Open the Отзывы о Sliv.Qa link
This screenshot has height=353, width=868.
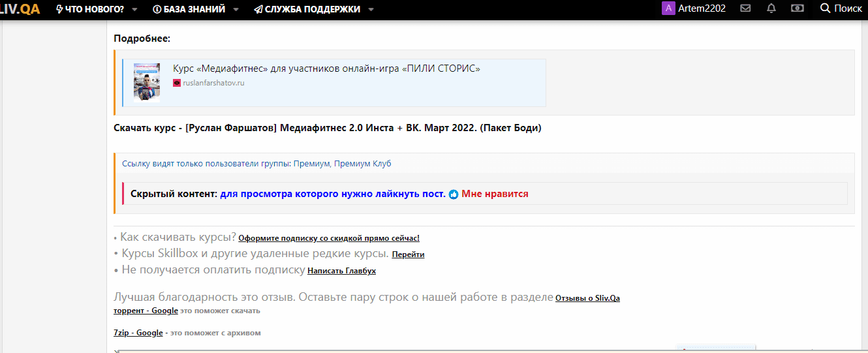(x=587, y=298)
